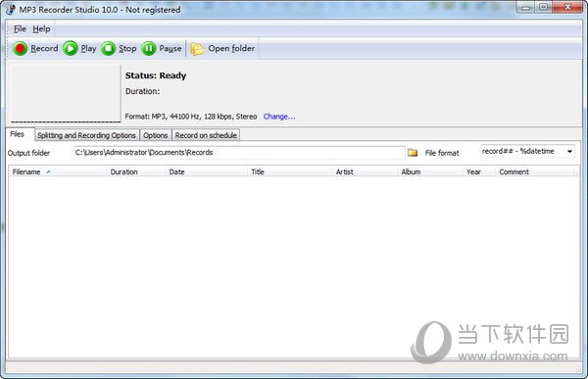Switch to the Files tab
588x379 pixels.
click(x=18, y=134)
